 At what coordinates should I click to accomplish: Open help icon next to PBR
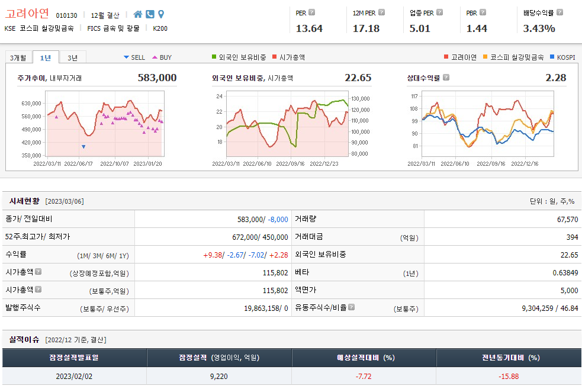click(483, 12)
